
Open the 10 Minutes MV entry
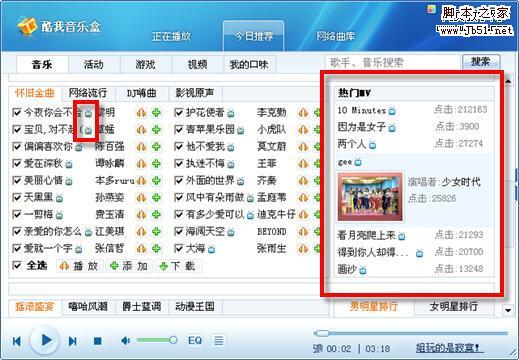(x=362, y=110)
